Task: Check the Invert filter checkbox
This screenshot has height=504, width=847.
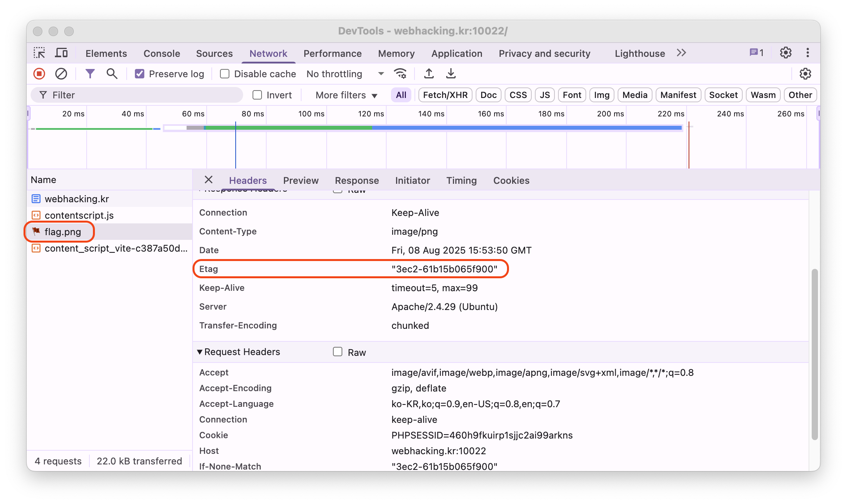Action: coord(257,95)
